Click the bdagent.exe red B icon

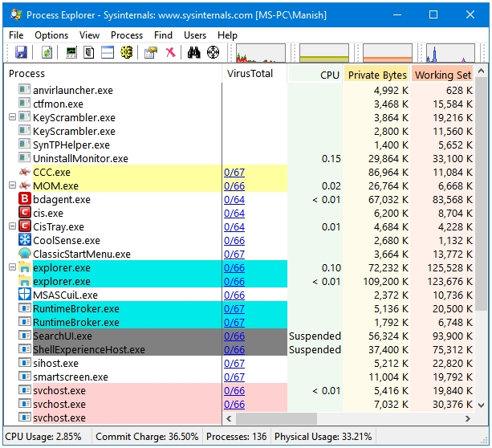[x=25, y=199]
